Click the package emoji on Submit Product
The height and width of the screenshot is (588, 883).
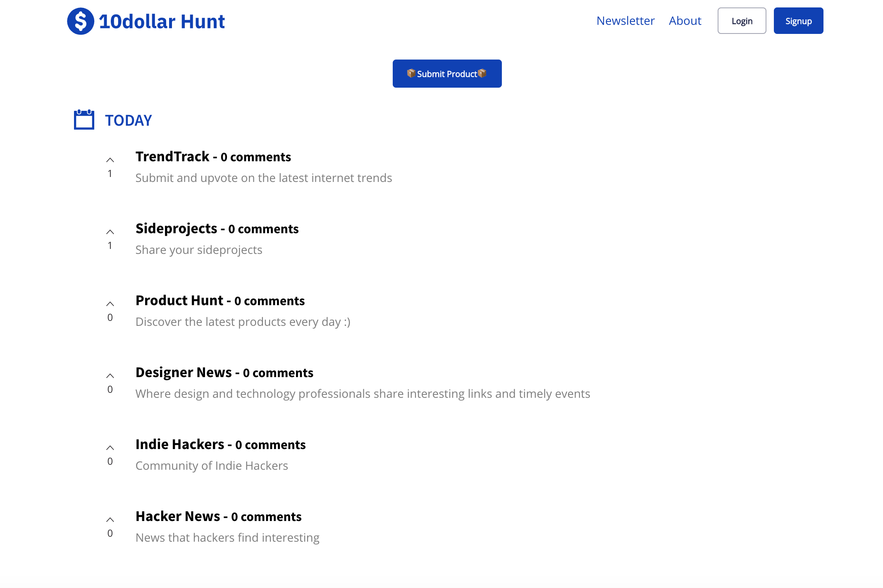pos(411,74)
